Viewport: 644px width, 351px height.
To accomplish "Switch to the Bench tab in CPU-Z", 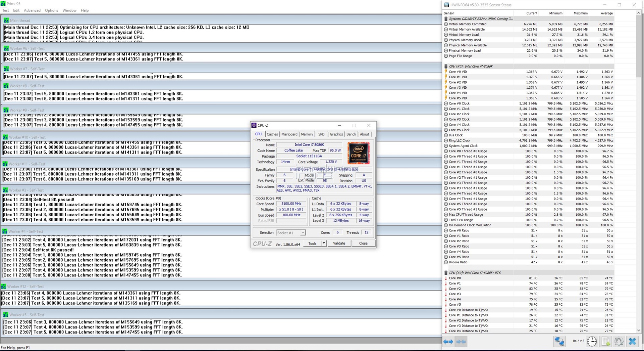I will coord(351,134).
